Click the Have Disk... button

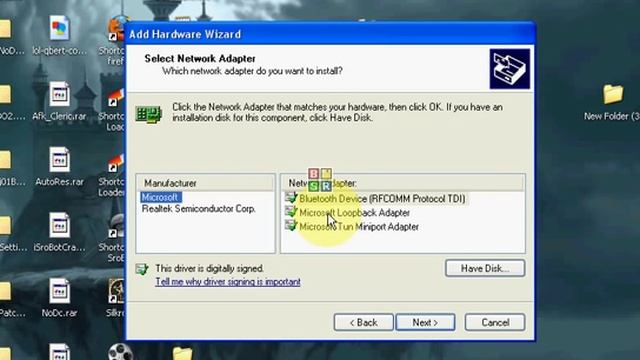point(485,268)
